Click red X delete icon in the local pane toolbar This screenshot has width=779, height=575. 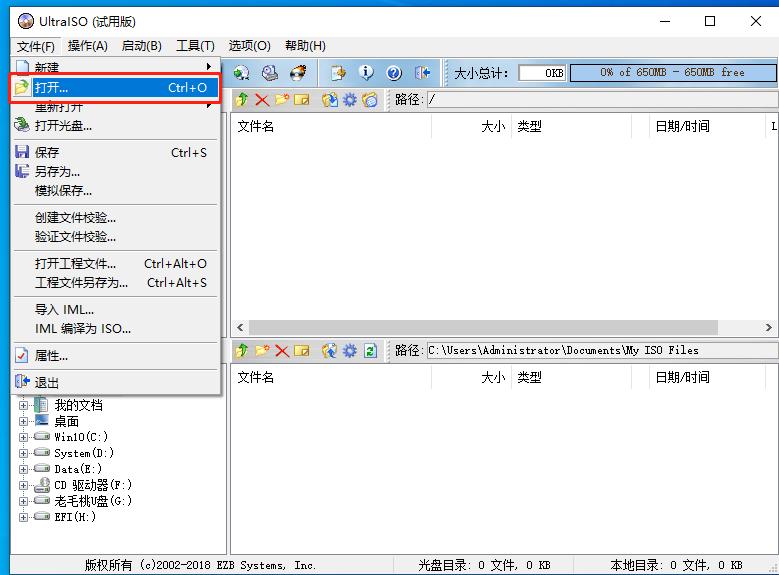[x=282, y=351]
